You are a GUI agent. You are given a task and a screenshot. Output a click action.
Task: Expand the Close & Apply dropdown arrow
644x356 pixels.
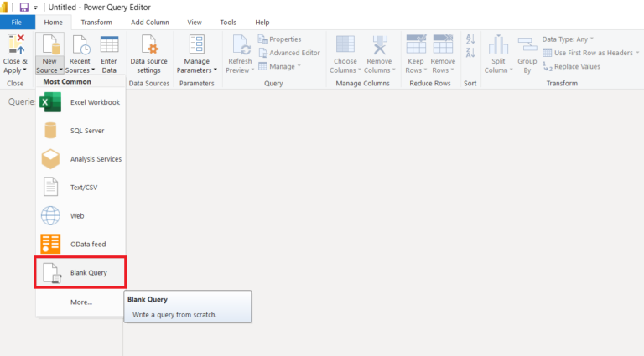point(24,70)
